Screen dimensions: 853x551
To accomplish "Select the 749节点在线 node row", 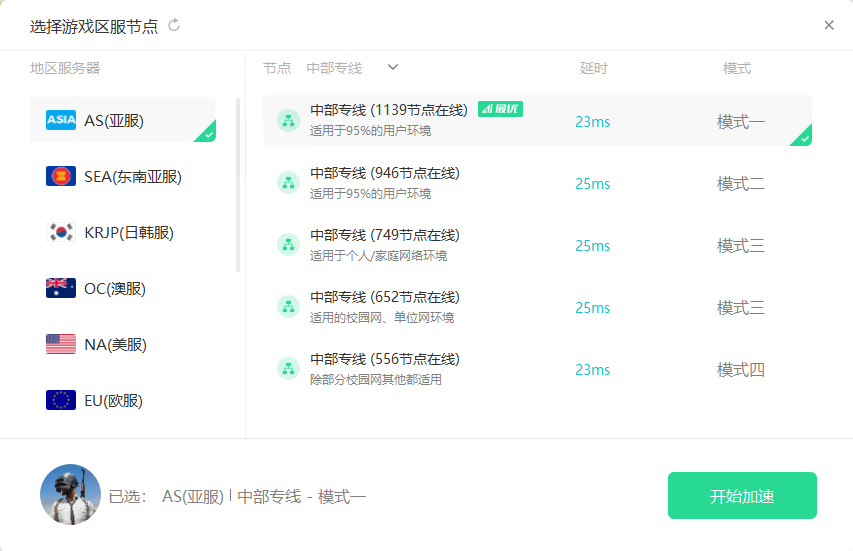I will 537,245.
